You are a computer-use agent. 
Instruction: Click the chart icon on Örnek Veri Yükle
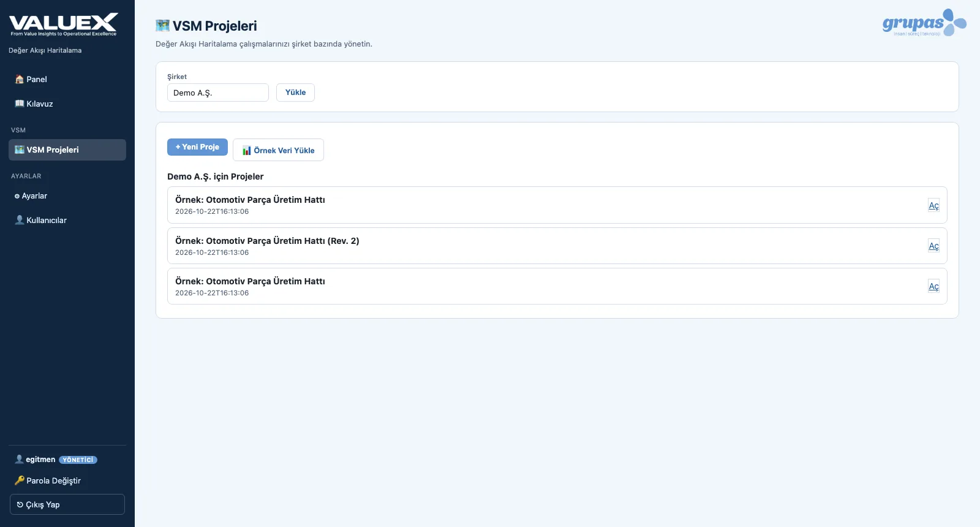coord(247,150)
